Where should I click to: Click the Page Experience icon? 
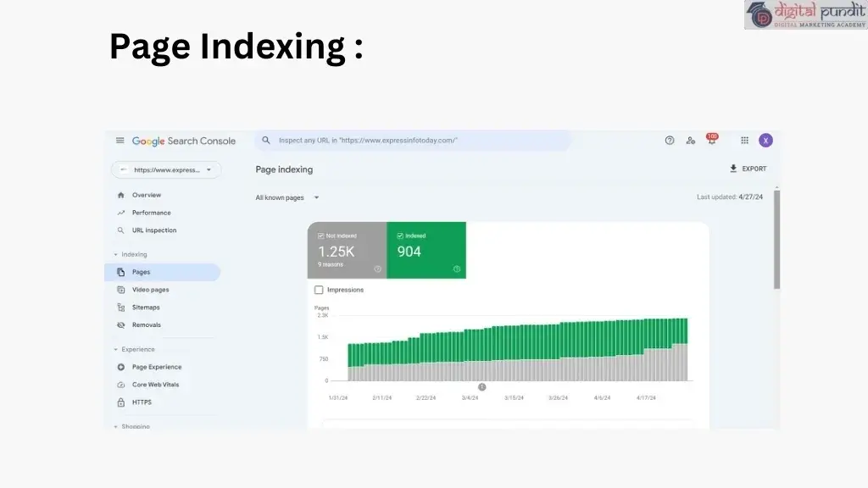[x=120, y=368]
